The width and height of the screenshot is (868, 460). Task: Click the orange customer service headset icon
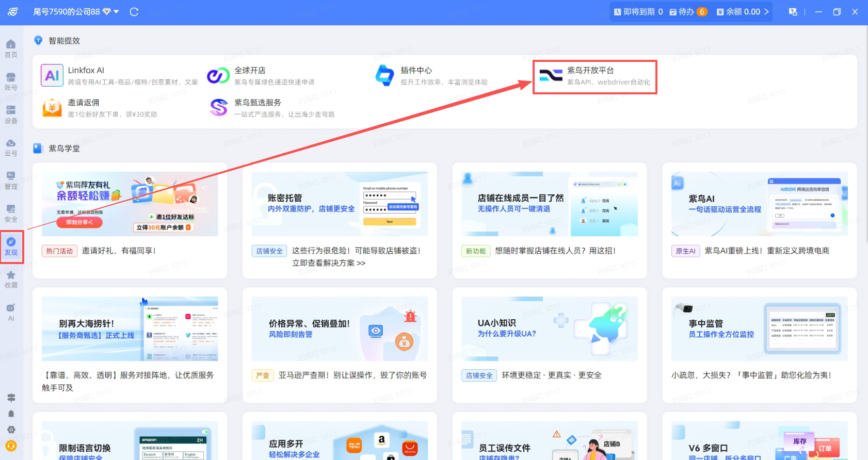[11, 446]
